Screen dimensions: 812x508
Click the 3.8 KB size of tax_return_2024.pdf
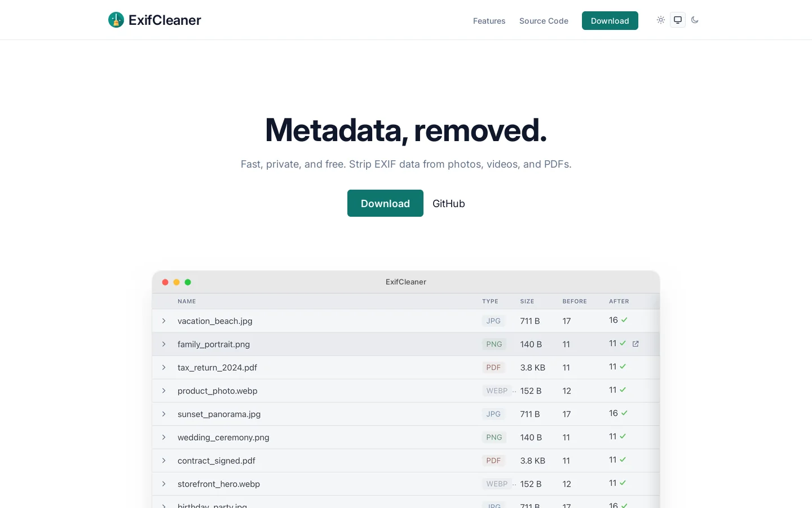[x=533, y=367]
